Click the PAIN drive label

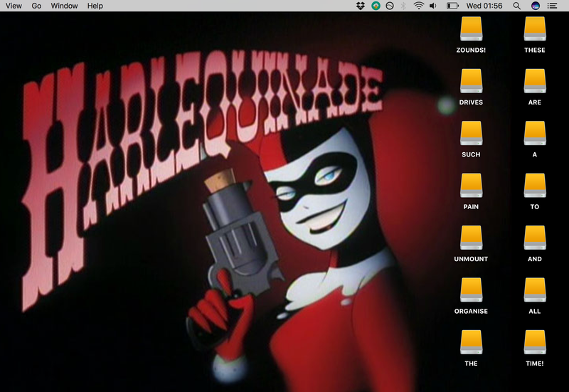click(x=471, y=207)
